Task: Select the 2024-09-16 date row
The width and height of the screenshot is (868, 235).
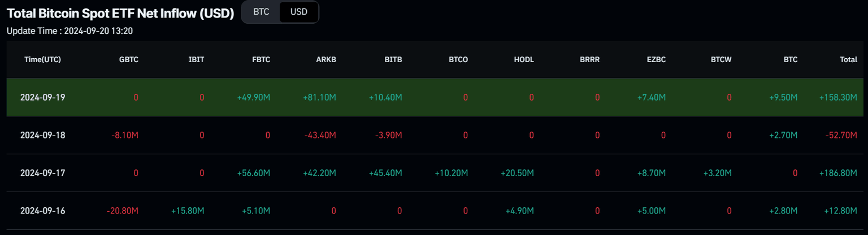Action: point(42,211)
